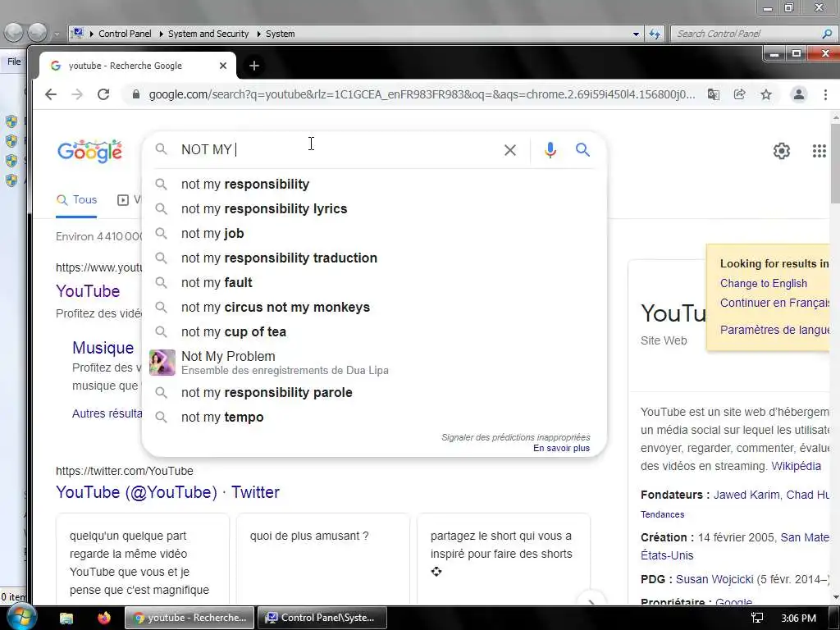
Task: Open Chrome profile avatar
Action: pyautogui.click(x=799, y=94)
